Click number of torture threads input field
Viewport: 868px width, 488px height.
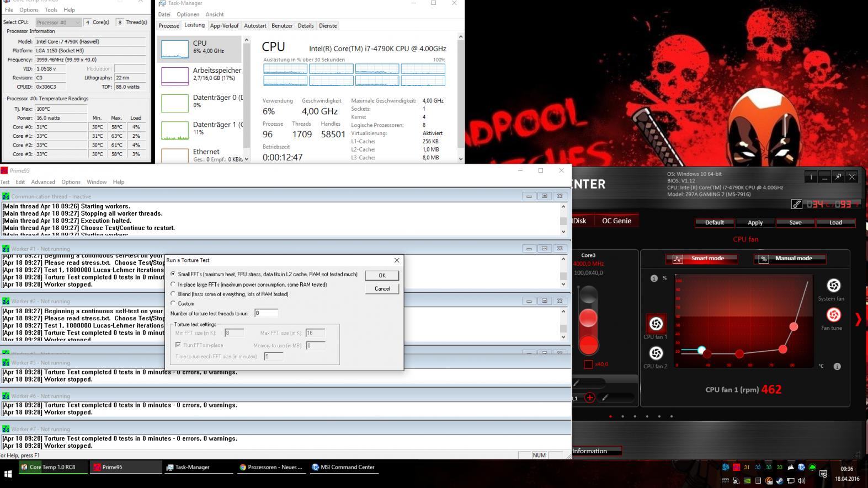click(x=266, y=313)
